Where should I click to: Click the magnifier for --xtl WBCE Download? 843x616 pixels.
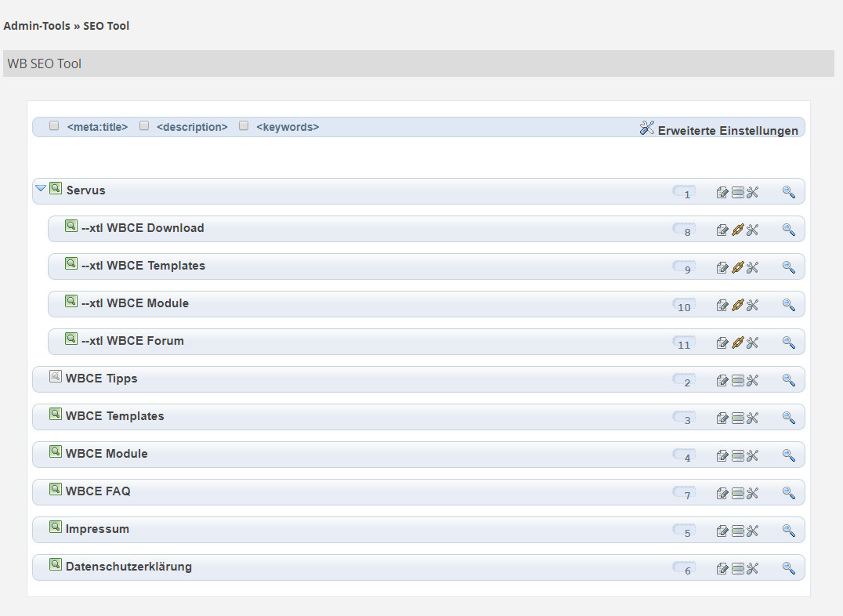tap(789, 230)
